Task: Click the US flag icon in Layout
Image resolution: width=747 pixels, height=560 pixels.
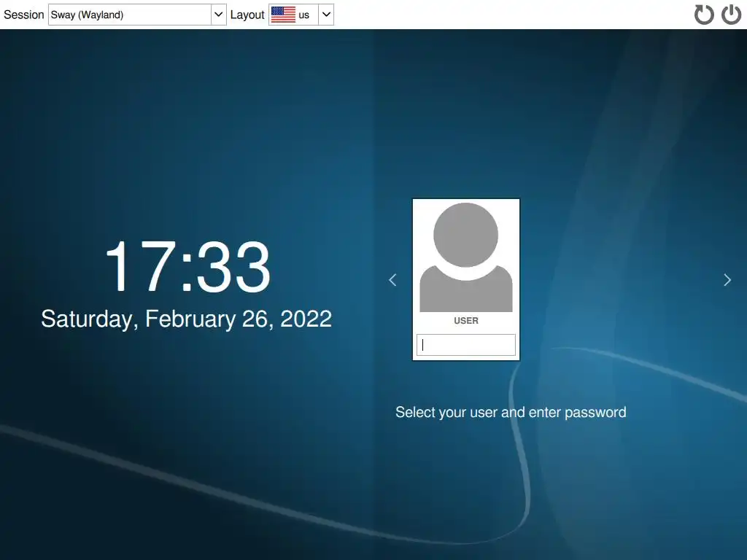Action: click(284, 15)
